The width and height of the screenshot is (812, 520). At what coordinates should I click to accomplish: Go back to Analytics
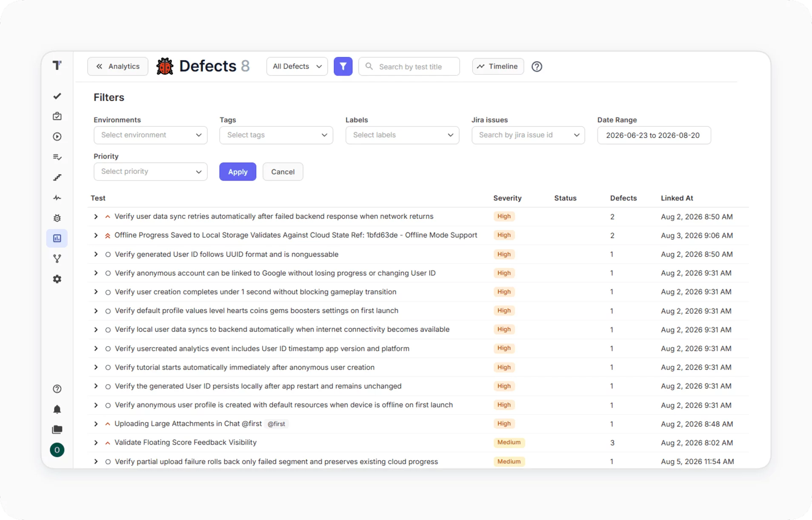pyautogui.click(x=118, y=66)
